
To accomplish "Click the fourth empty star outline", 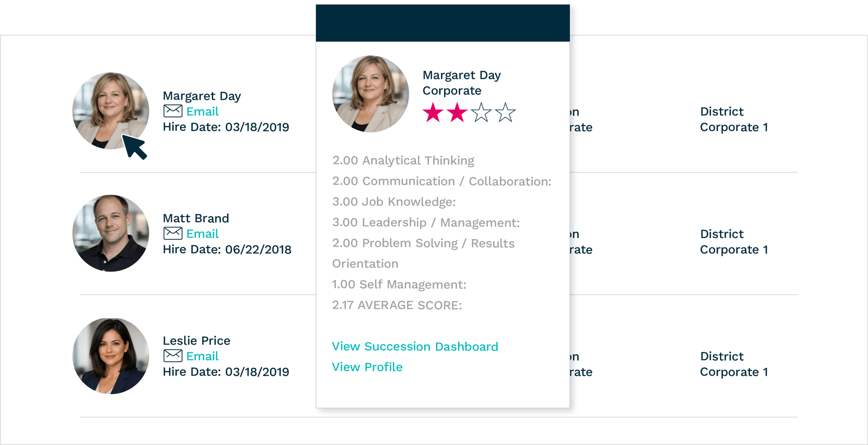I will (x=505, y=112).
